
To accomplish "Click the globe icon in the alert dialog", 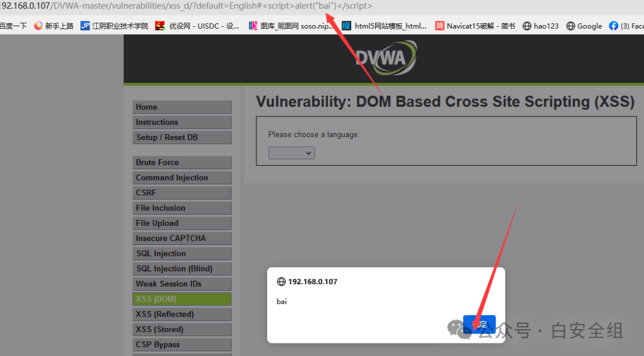I will (x=281, y=281).
